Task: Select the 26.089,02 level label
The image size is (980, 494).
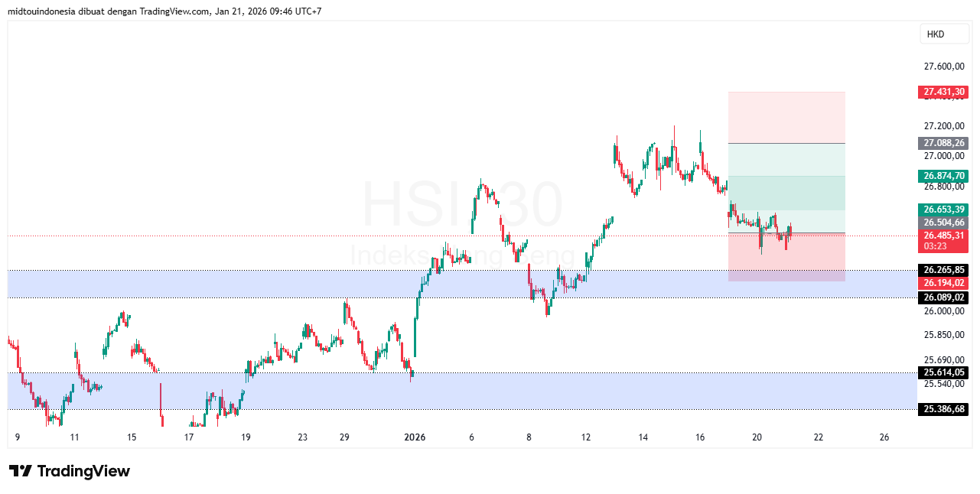Action: point(943,297)
